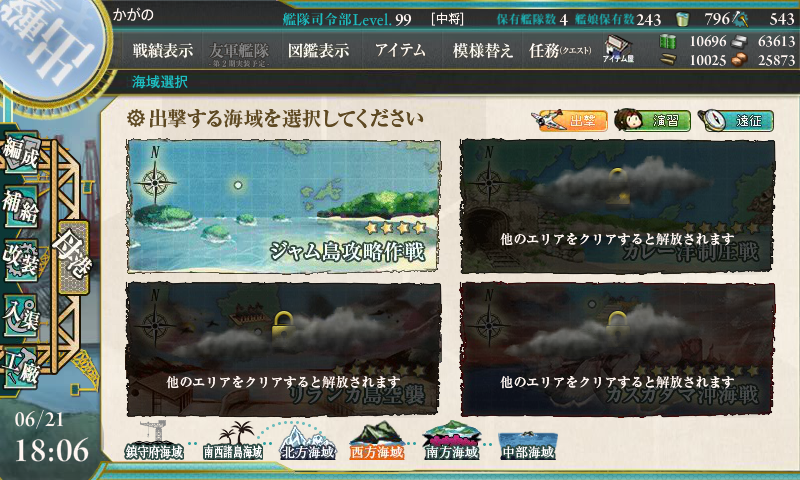Viewport: 800px width, 480px height.
Task: Click the 遠征 expedition button
Action: (735, 120)
